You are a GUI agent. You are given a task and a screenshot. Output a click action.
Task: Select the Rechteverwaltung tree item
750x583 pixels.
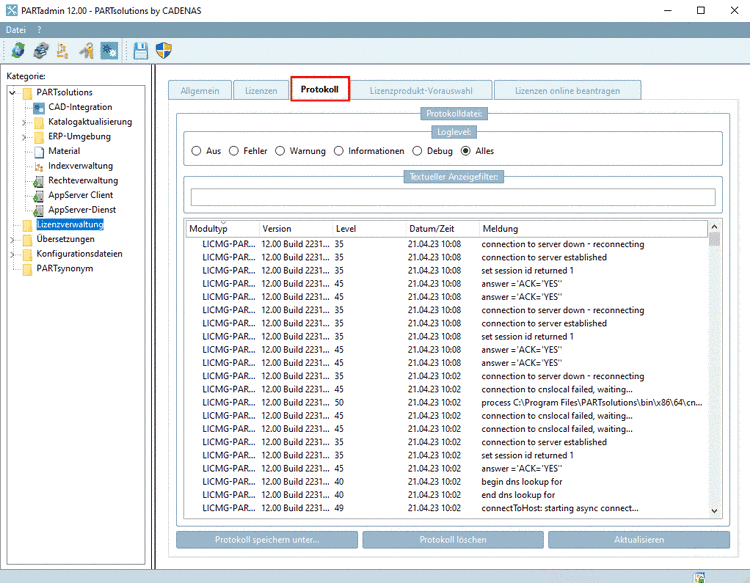pyautogui.click(x=83, y=181)
